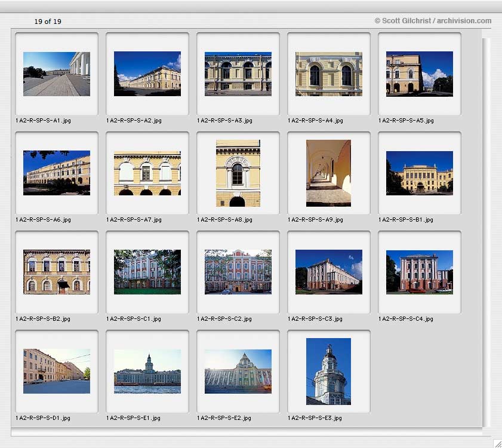The height and width of the screenshot is (448, 502).
Task: Open thumbnail 1A2-R-SP-S-C4.jpg
Action: click(x=420, y=272)
